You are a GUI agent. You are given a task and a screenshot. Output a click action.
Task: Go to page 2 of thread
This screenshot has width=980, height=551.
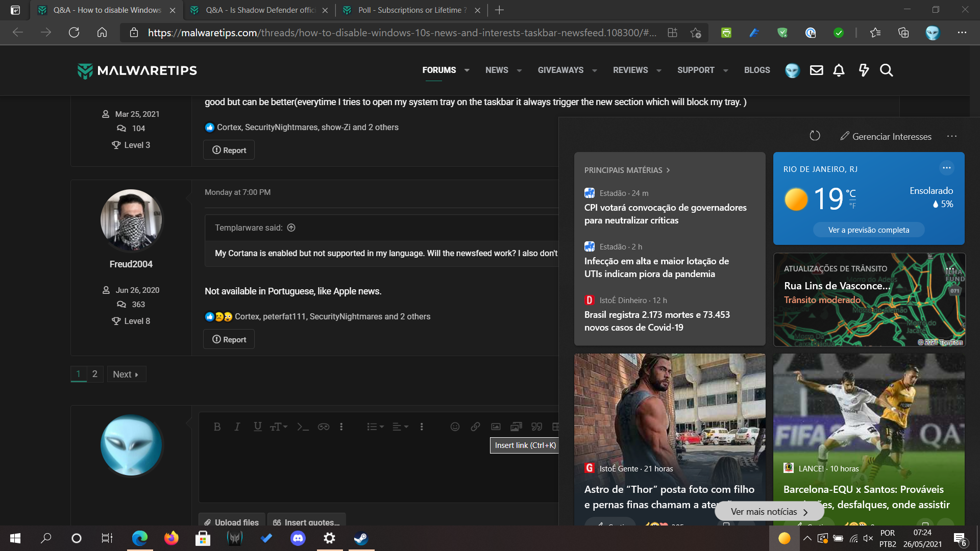tap(94, 374)
